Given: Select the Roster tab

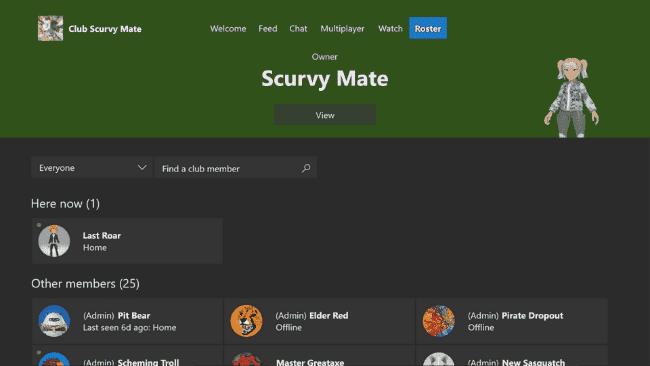Looking at the screenshot, I should pyautogui.click(x=428, y=28).
